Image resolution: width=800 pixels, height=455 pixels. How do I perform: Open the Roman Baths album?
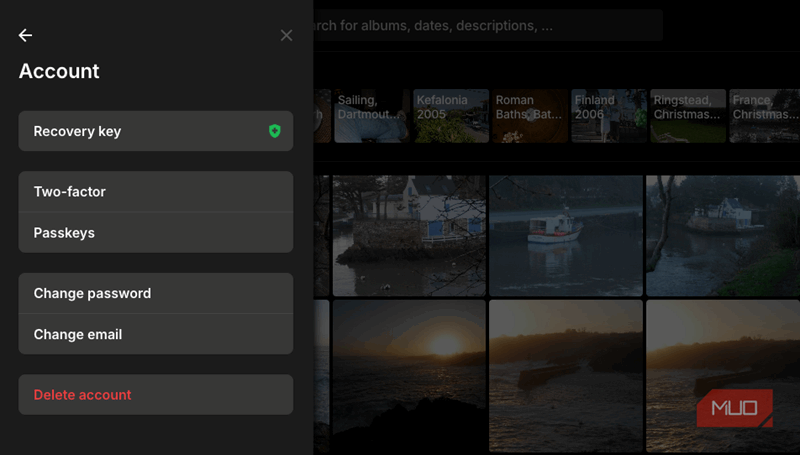coord(529,116)
